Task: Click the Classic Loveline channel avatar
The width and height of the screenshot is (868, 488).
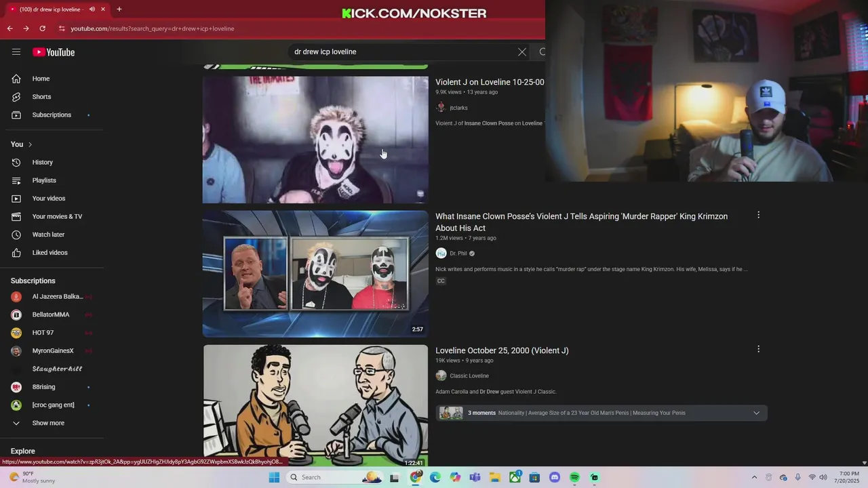Action: click(x=441, y=376)
